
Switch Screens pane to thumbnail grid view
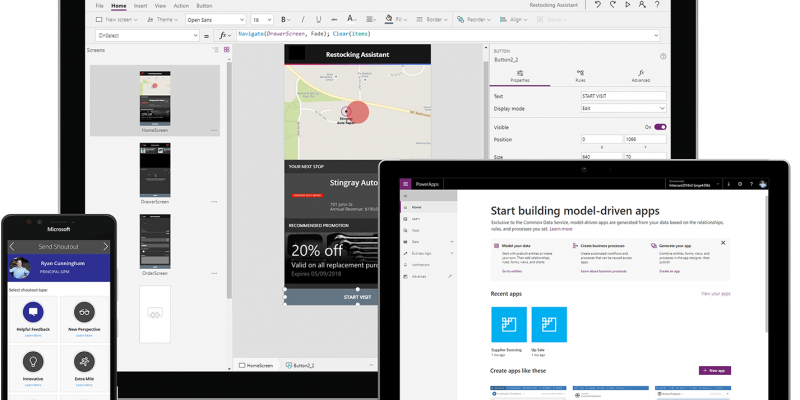pyautogui.click(x=227, y=50)
